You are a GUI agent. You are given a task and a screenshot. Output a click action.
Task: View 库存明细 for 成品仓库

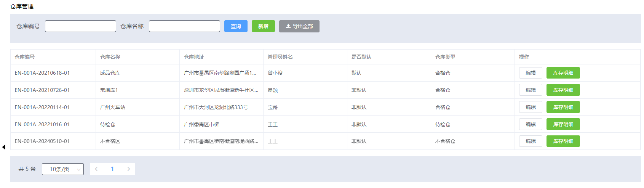point(563,73)
